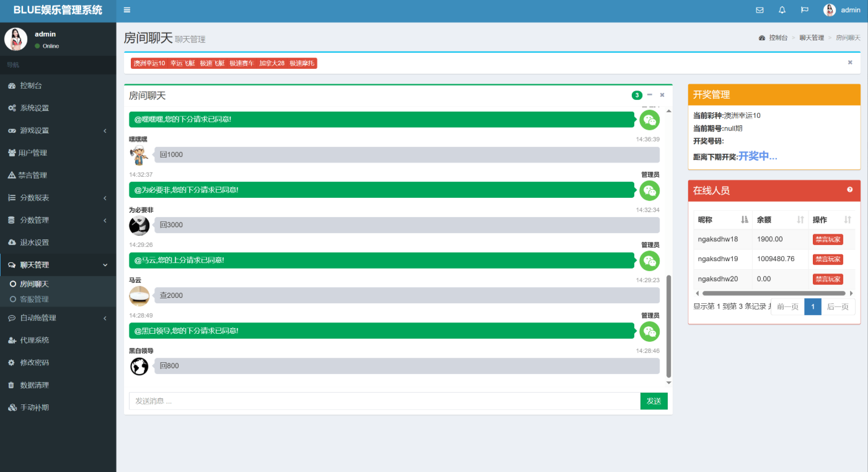This screenshot has width=868, height=472.
Task: Expand the 自动拖管理 sidebar menu
Action: pos(58,318)
